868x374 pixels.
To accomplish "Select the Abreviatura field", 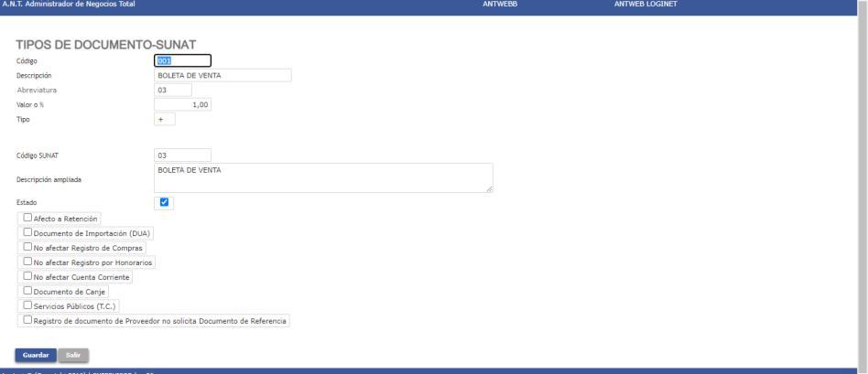I will [173, 90].
